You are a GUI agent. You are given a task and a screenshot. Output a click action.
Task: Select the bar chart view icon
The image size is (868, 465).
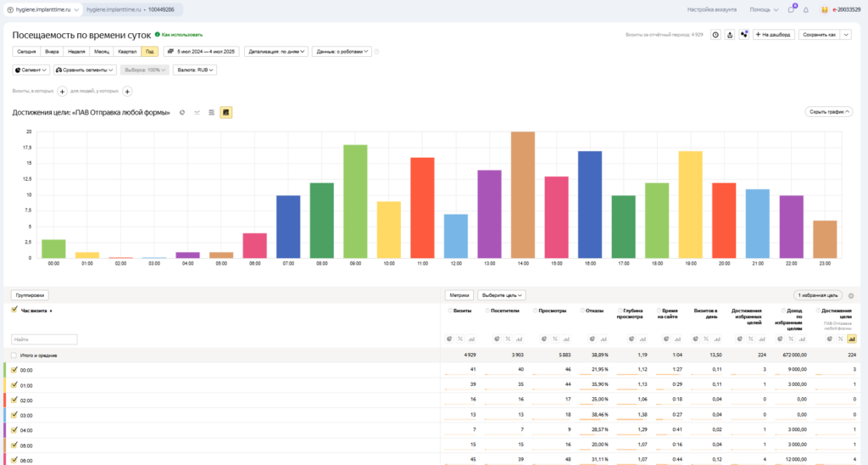tap(226, 112)
